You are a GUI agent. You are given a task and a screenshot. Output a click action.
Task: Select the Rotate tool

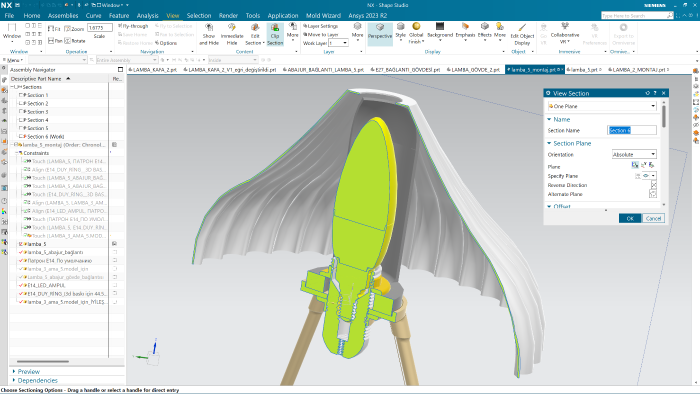click(75, 41)
